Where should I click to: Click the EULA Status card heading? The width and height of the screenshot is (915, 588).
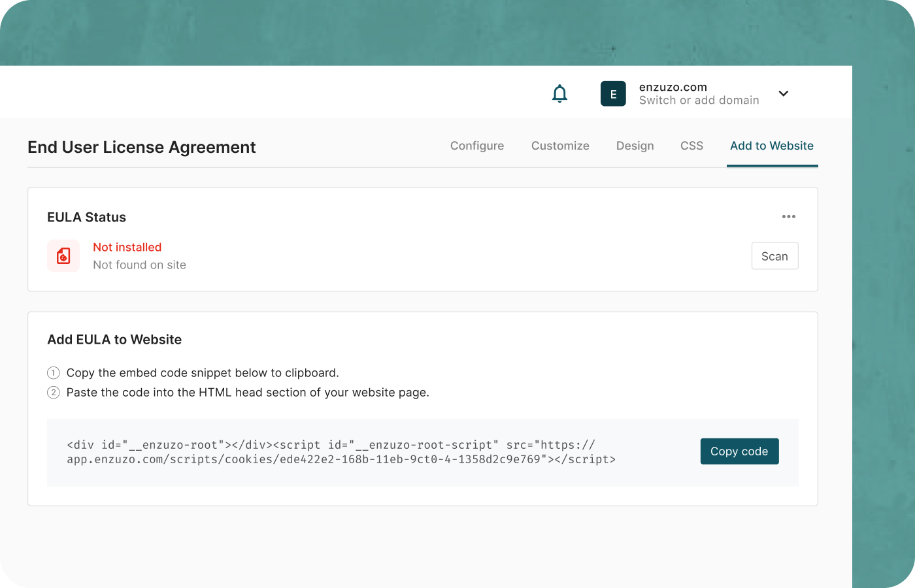tap(86, 217)
